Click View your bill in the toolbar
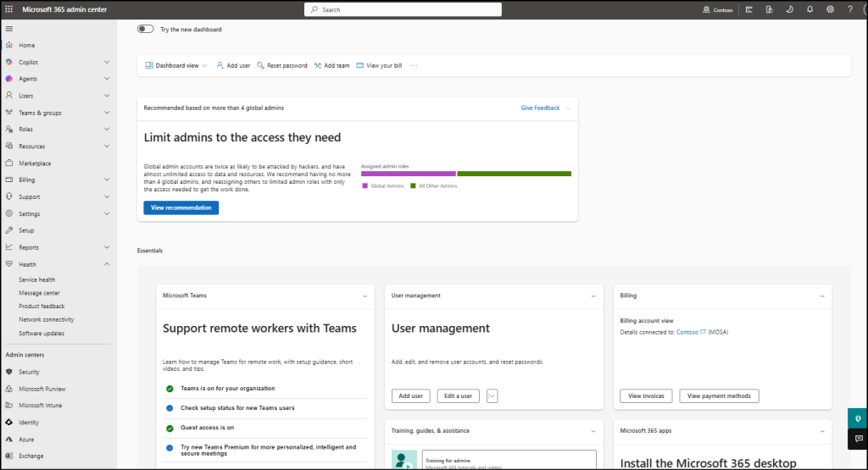 pos(379,65)
